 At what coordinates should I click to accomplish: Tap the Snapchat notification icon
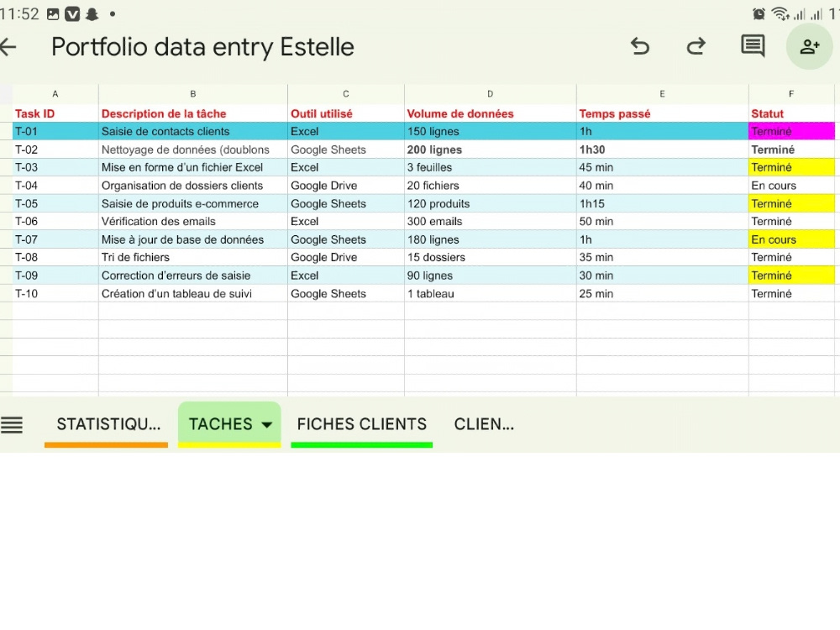click(92, 14)
